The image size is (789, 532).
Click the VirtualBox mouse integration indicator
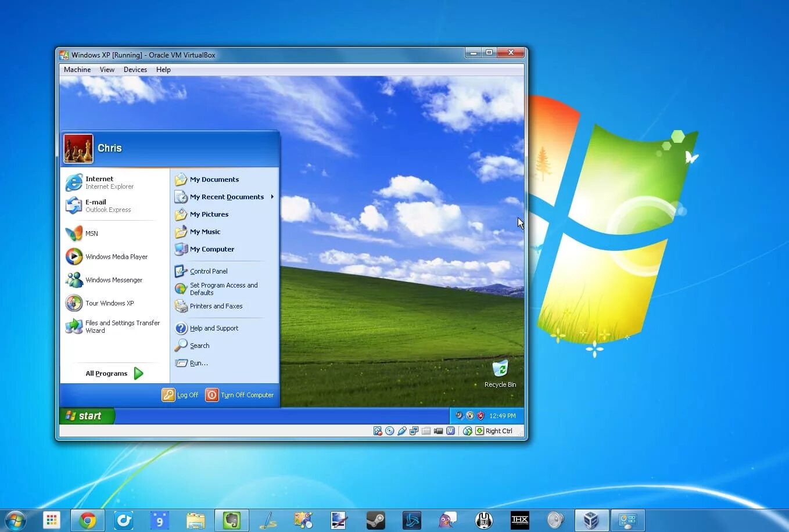(x=468, y=431)
